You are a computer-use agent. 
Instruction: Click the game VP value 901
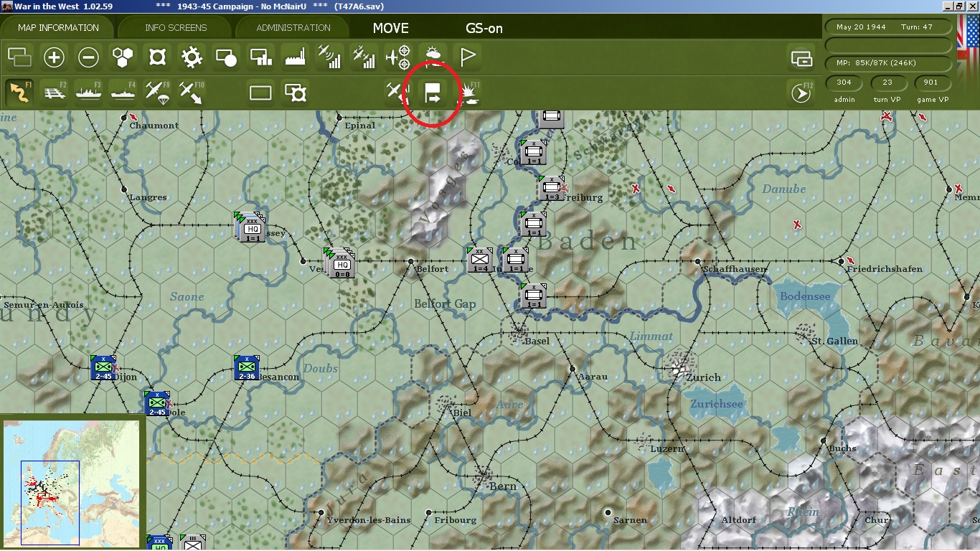pyautogui.click(x=931, y=83)
